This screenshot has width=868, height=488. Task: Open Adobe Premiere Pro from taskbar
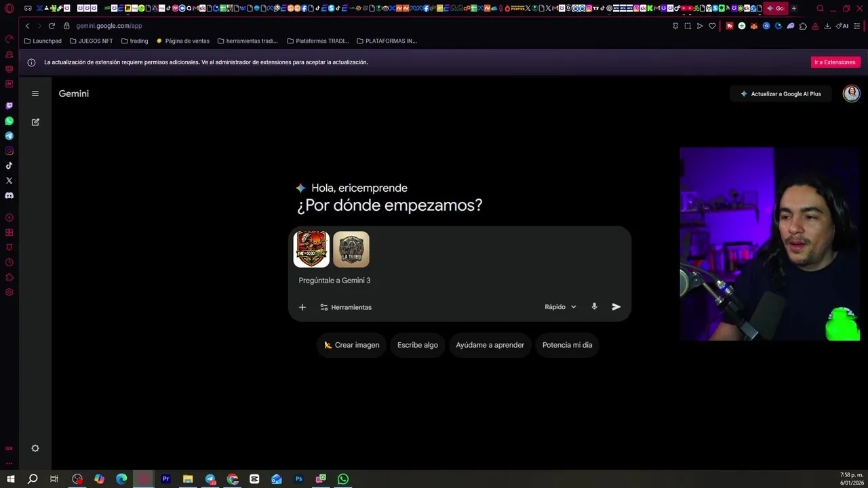pos(165,479)
